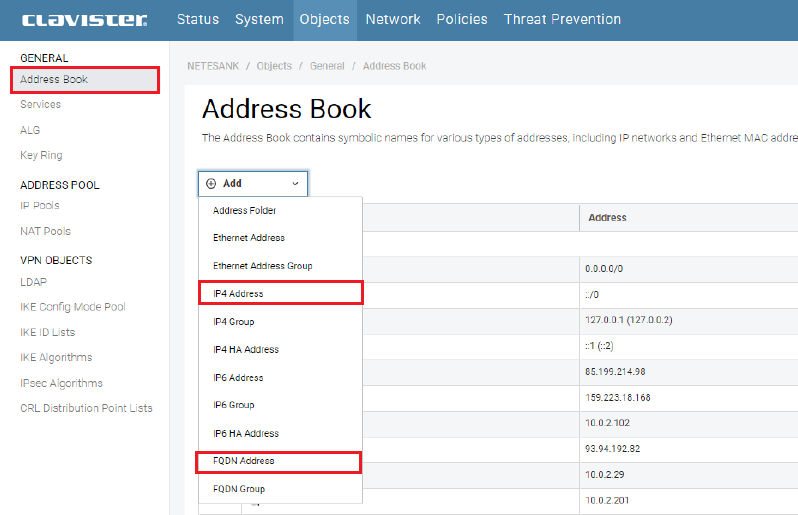
Task: Open Services in the sidebar
Action: tap(41, 105)
